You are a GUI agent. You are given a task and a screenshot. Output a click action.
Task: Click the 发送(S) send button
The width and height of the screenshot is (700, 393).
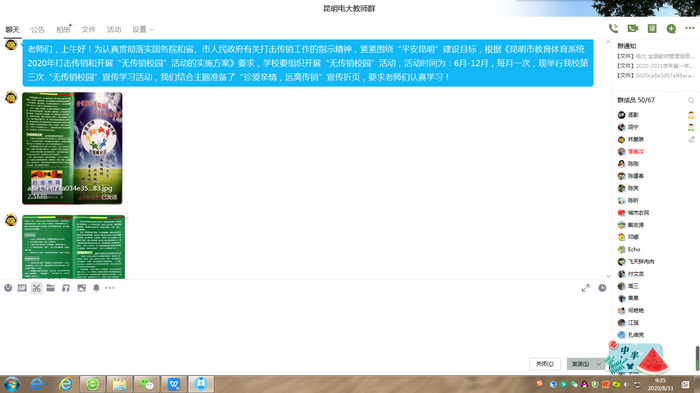pos(580,364)
